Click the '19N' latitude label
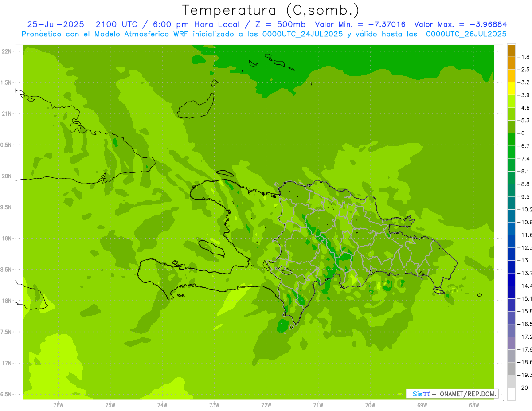This screenshot has height=411, width=532. [x=8, y=238]
